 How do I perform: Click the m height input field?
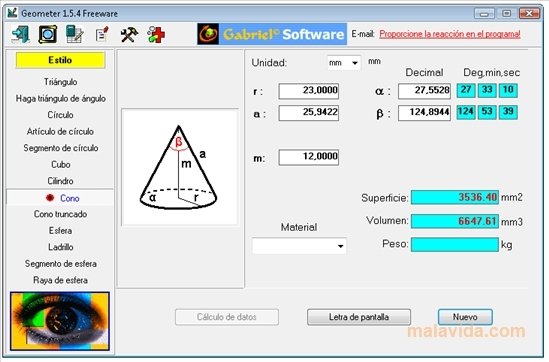click(308, 157)
